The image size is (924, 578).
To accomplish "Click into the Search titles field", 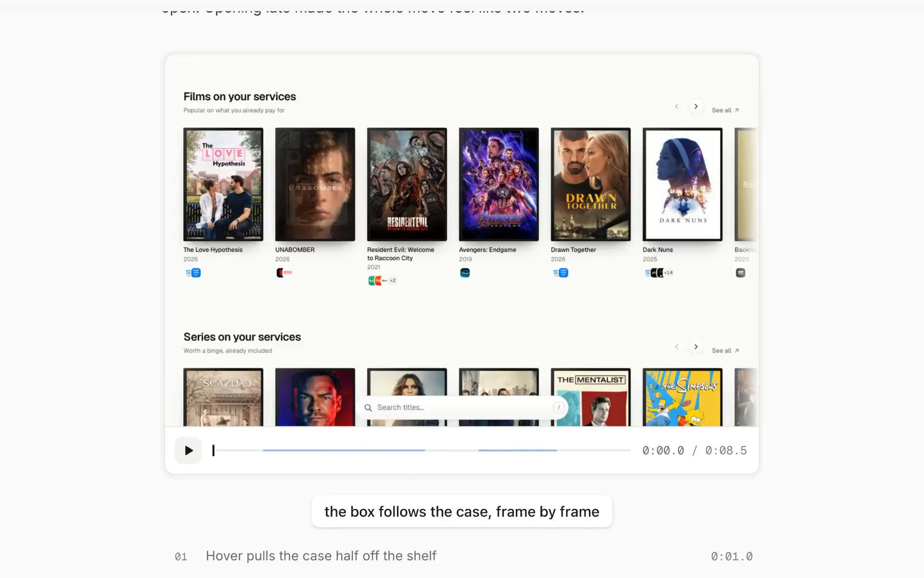I will [x=462, y=407].
